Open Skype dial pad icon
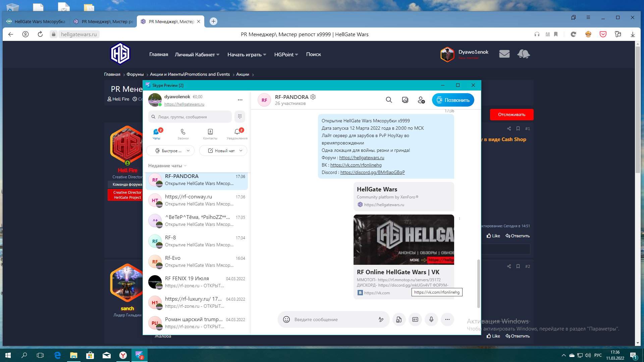Viewport: 644px width, 362px height. coord(240,117)
